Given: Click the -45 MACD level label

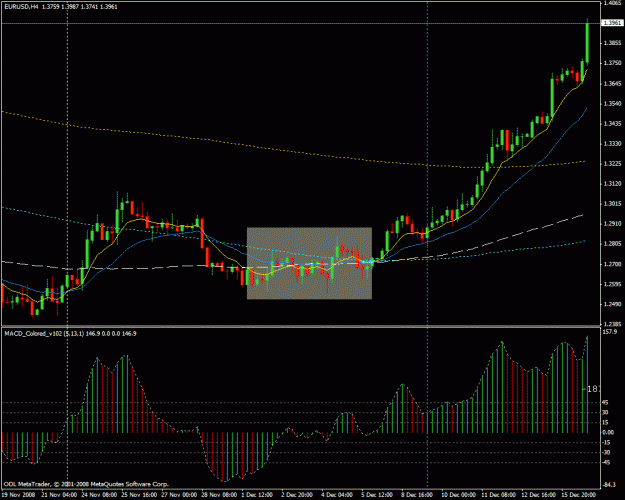Looking at the screenshot, I should tap(607, 463).
